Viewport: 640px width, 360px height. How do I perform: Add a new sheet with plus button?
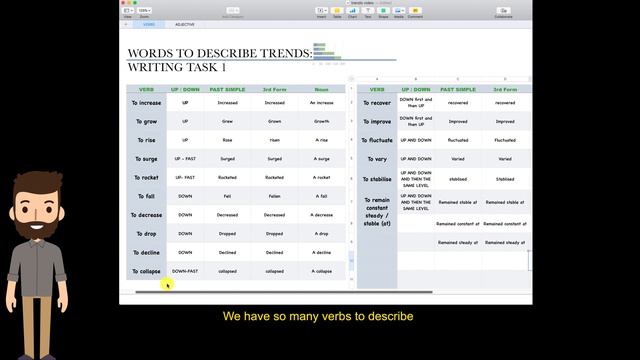tap(126, 24)
